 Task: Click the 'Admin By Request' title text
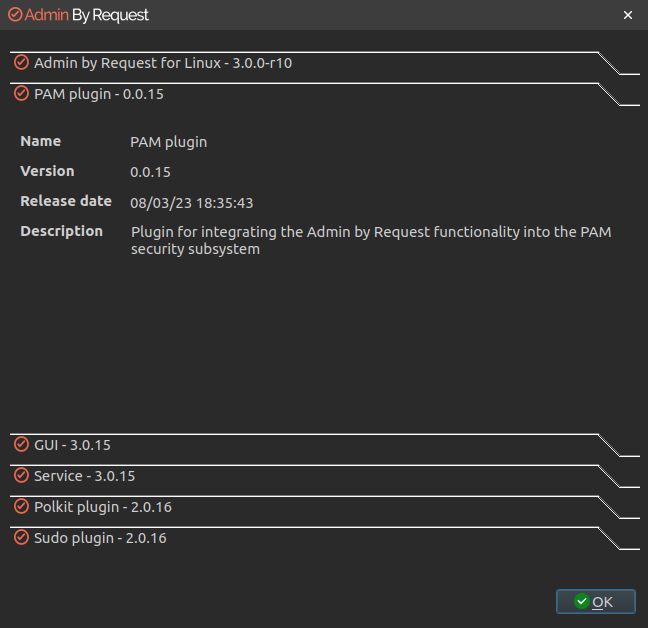[86, 15]
